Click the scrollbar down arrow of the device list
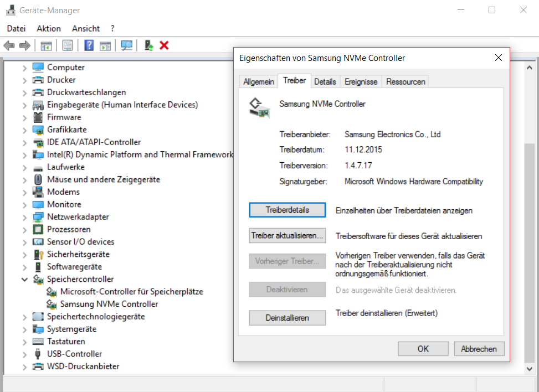The width and height of the screenshot is (539, 392). [x=530, y=369]
